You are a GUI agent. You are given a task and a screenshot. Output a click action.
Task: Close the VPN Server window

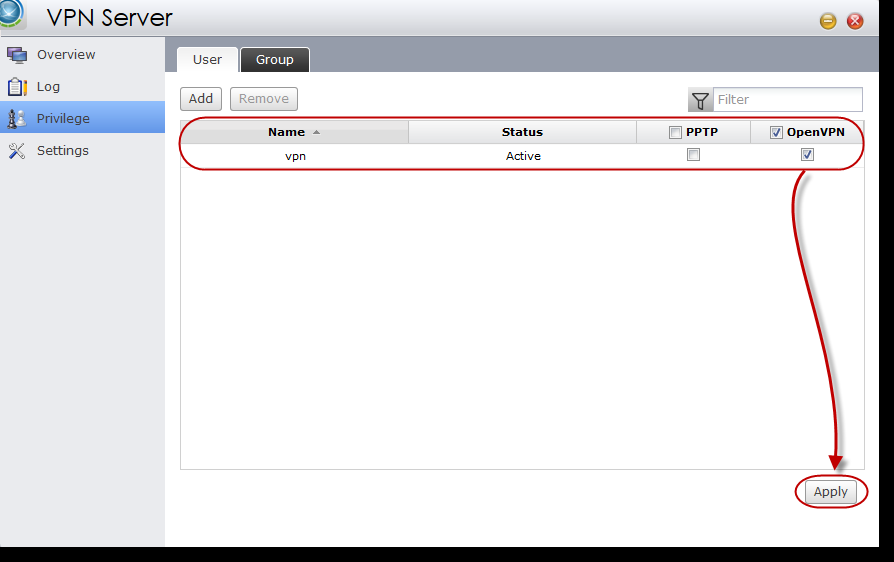[855, 21]
